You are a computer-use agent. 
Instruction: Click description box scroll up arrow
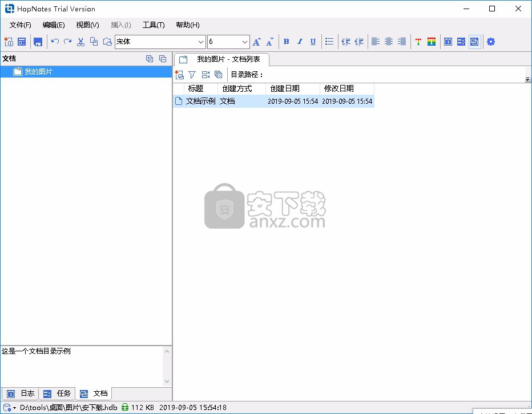pyautogui.click(x=167, y=351)
